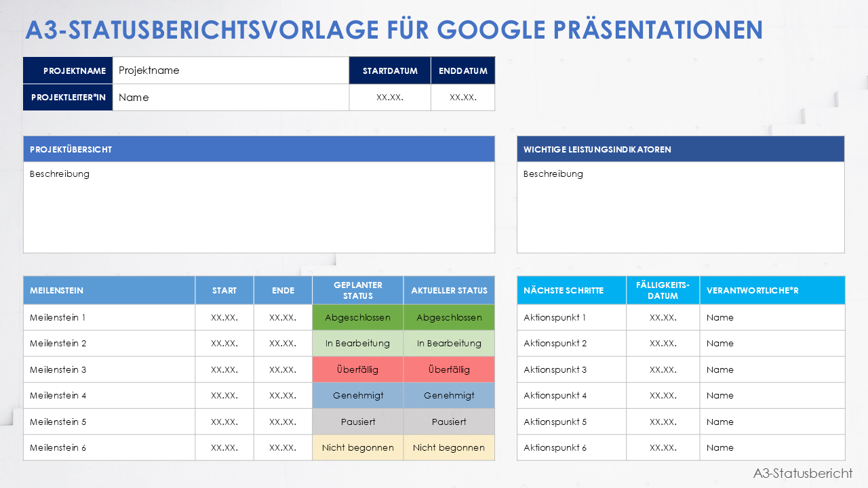The height and width of the screenshot is (488, 868).
Task: Select the WICHTIGE LEISTUNGSINDIKATOREN header
Action: [681, 148]
